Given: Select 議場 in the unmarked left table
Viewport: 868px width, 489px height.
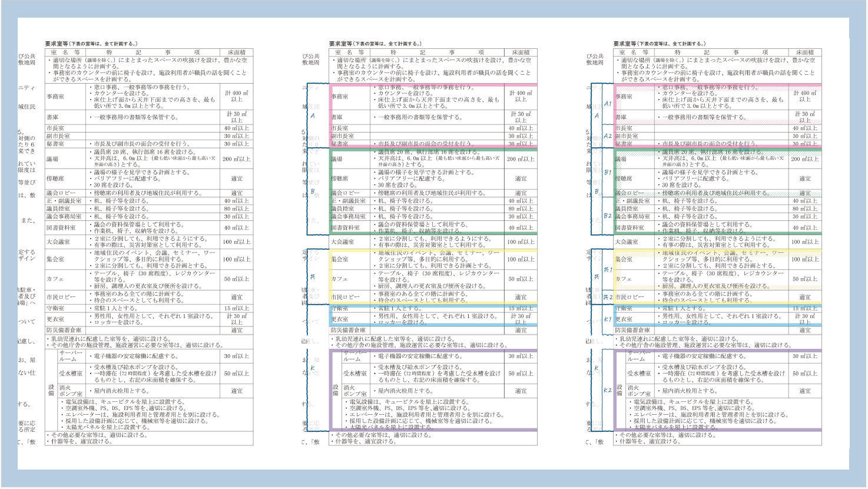Looking at the screenshot, I should (x=52, y=159).
